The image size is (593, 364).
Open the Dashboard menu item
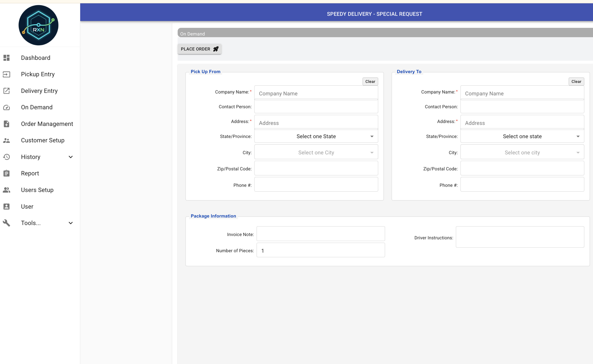click(40, 58)
